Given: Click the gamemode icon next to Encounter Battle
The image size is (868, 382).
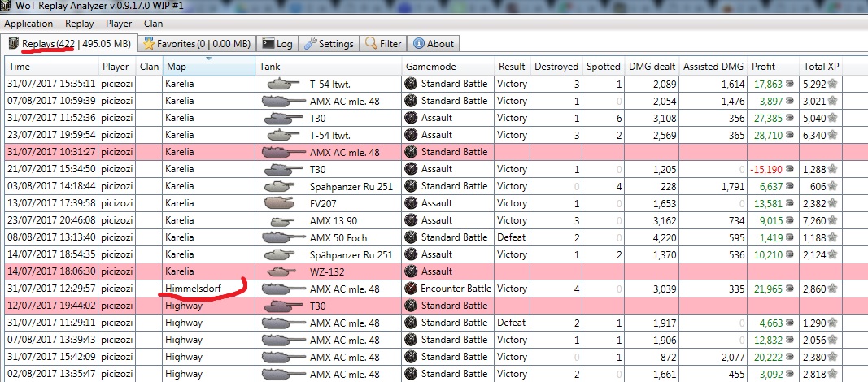Looking at the screenshot, I should (x=410, y=289).
